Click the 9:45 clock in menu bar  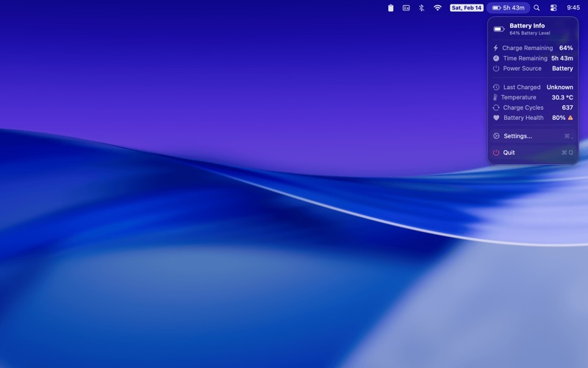click(x=573, y=7)
